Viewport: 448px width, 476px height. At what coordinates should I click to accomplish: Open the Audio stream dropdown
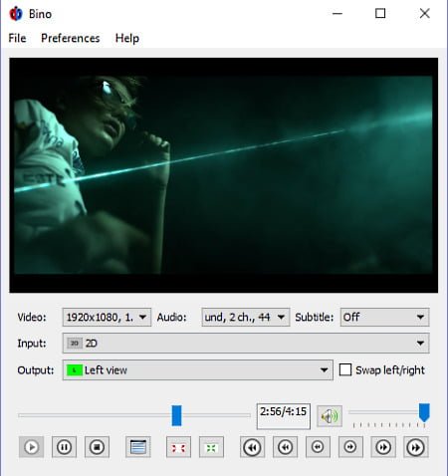[x=246, y=317]
